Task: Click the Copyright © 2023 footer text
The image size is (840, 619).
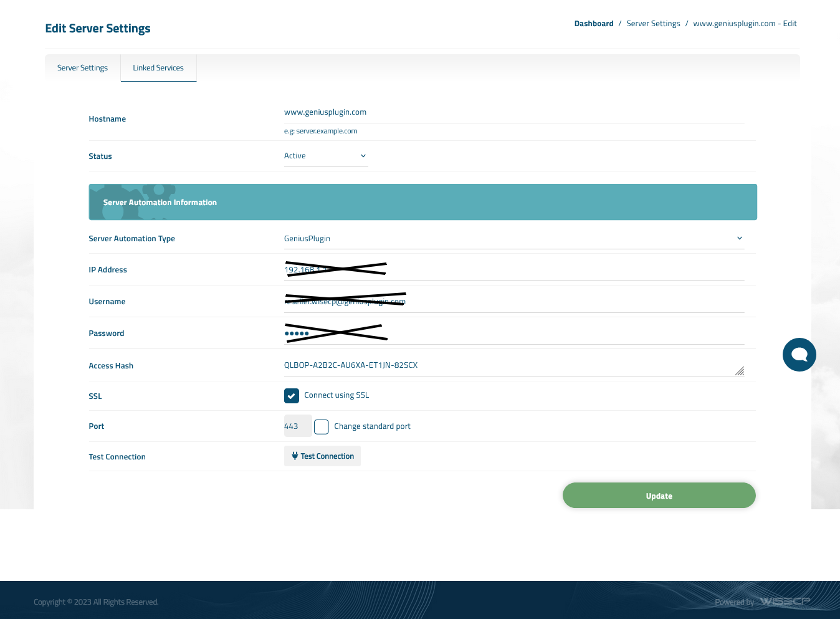Action: [96, 602]
